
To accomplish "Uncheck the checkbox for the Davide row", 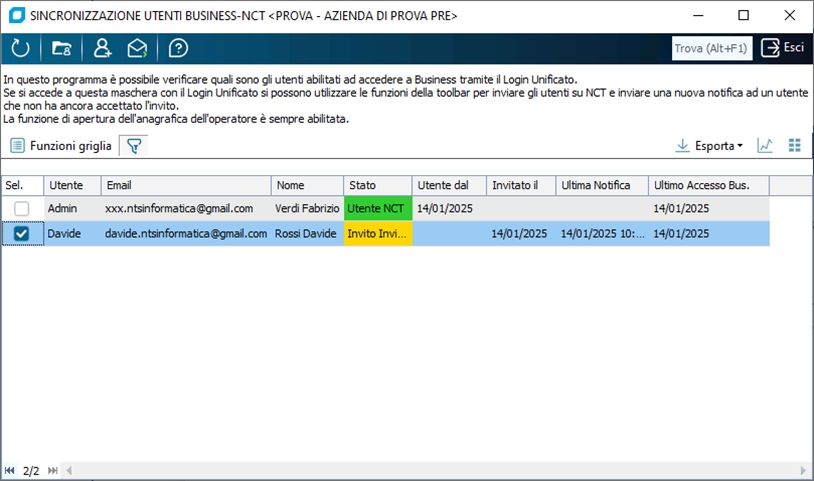I will click(21, 233).
